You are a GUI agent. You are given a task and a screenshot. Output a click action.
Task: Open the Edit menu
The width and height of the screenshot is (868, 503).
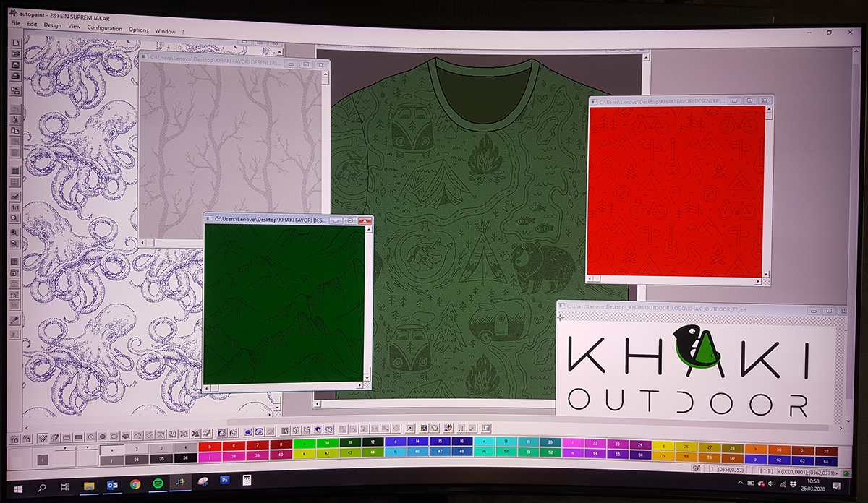(32, 24)
